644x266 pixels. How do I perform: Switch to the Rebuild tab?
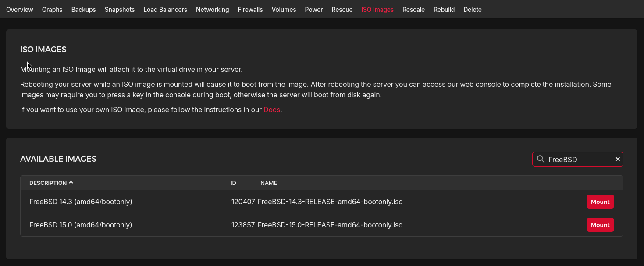[444, 9]
